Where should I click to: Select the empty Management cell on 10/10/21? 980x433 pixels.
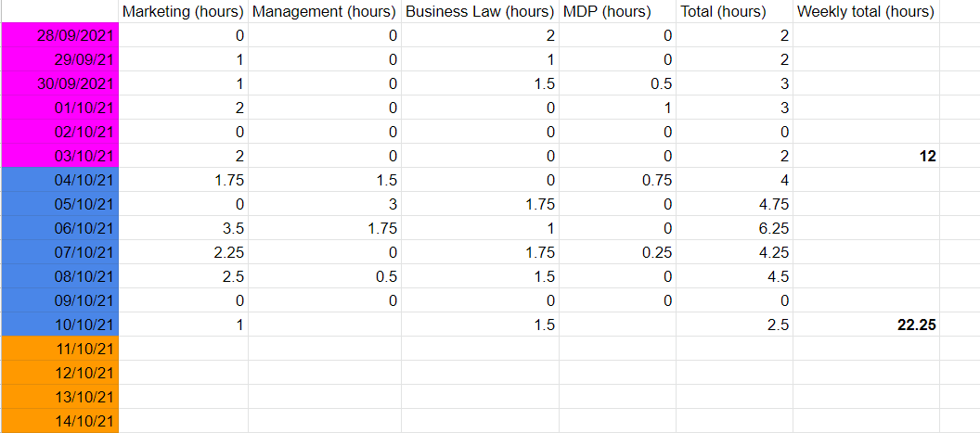(x=325, y=325)
